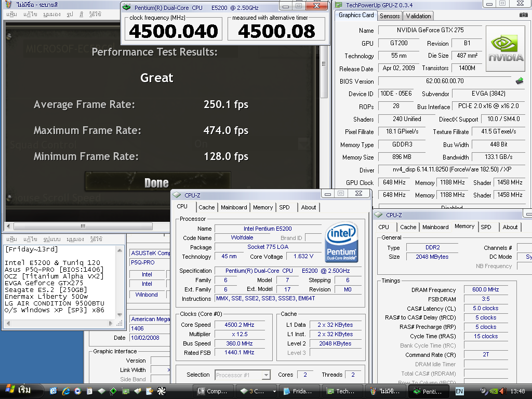Click the NVIDIA tray icon
Screen dimensions: 532x399
click(x=494, y=391)
